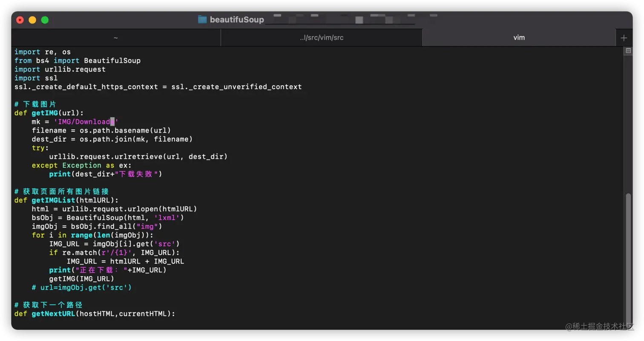Click 'except Exception as ex:' line
644x341 pixels.
pos(82,165)
